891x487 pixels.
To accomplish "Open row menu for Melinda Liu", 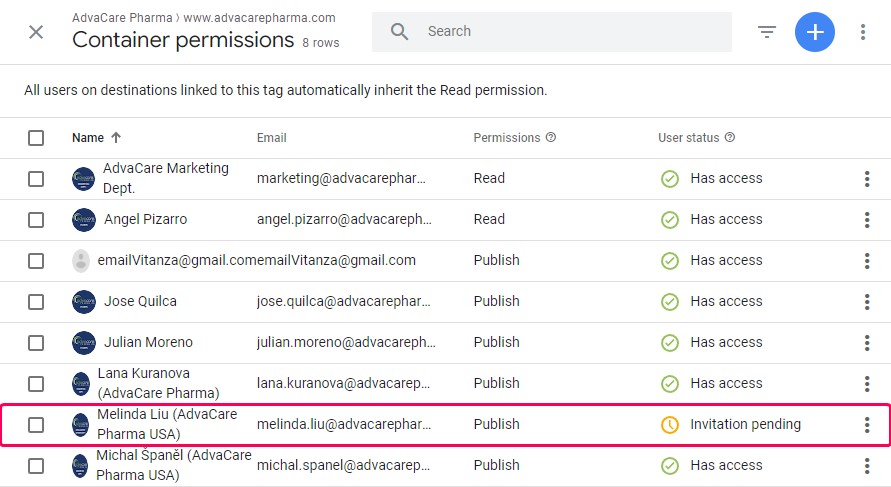I will coord(867,424).
